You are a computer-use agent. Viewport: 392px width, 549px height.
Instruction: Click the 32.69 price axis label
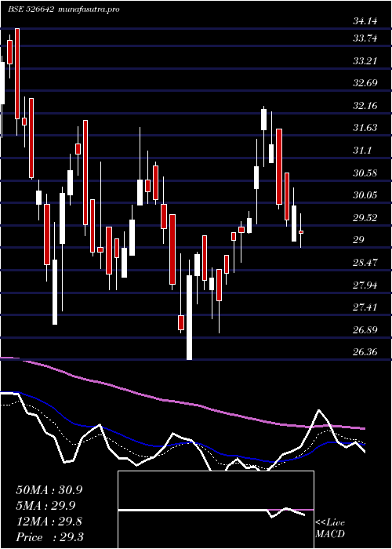pos(365,83)
